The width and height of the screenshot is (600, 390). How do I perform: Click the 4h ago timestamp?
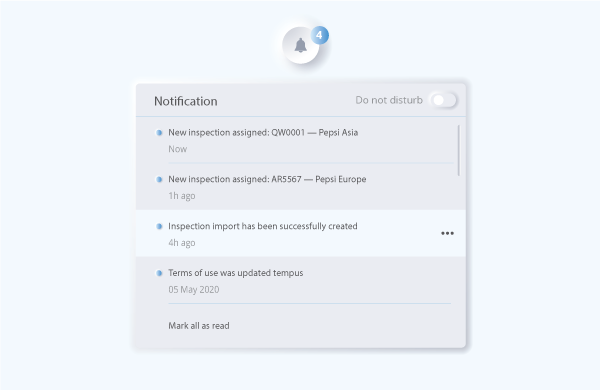(x=182, y=243)
